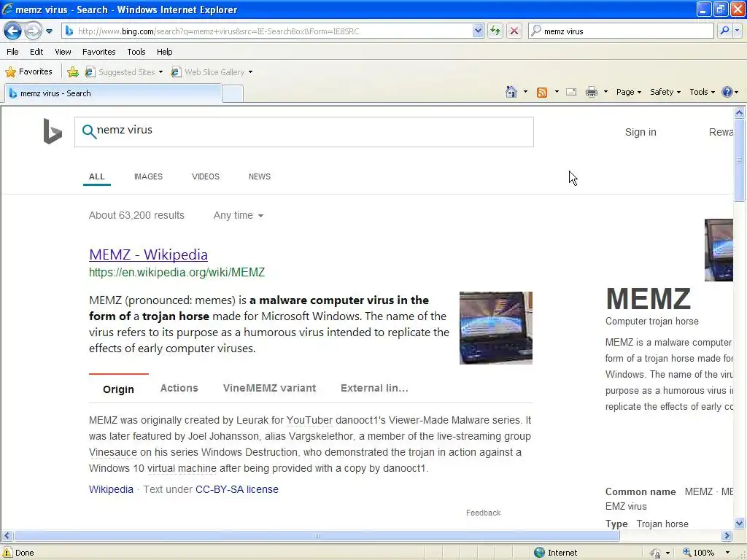Click the RSS feeds icon
This screenshot has height=560, width=747.
point(542,93)
